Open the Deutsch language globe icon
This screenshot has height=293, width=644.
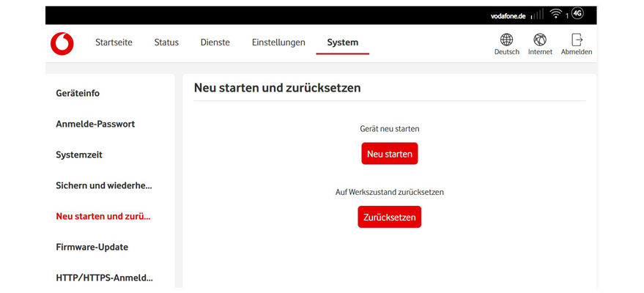tap(506, 40)
